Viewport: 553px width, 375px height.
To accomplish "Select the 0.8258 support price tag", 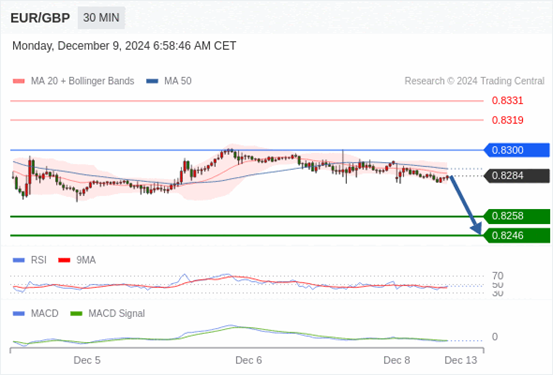I will pos(517,216).
